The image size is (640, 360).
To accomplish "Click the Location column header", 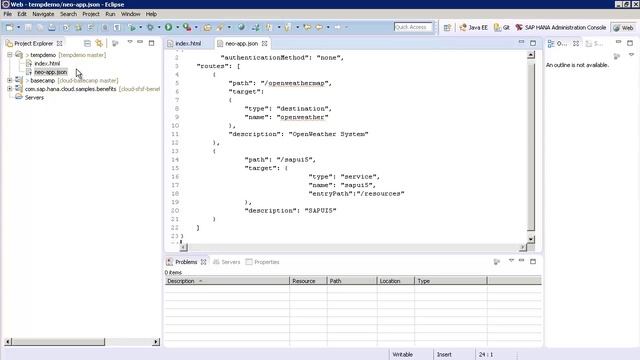I will [396, 281].
